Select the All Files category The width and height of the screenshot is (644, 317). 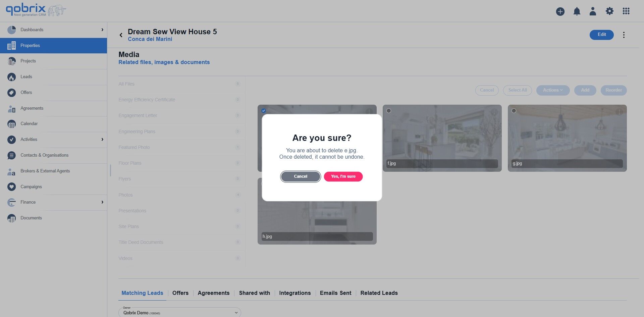point(181,84)
